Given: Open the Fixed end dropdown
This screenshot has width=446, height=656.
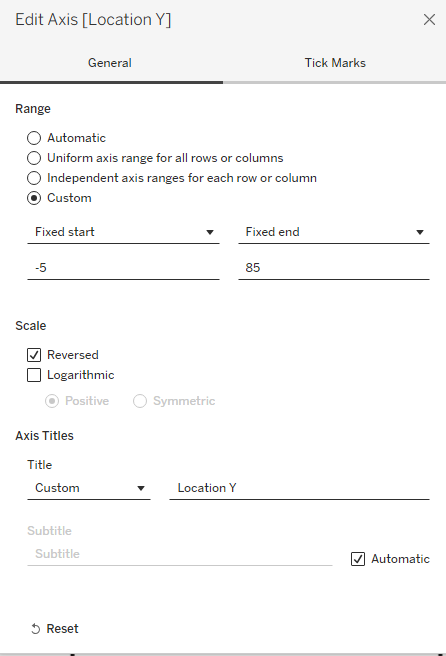Looking at the screenshot, I should pyautogui.click(x=334, y=232).
